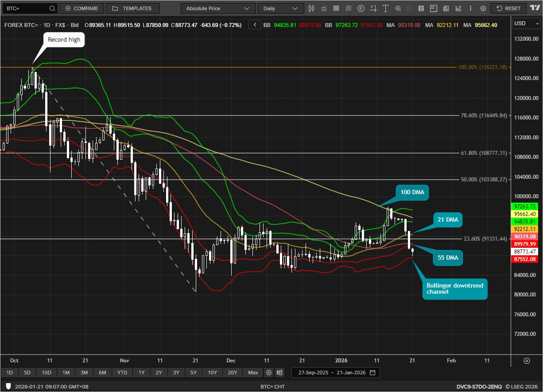543x392 pixels.
Task: Show the data table view
Action: point(421,8)
